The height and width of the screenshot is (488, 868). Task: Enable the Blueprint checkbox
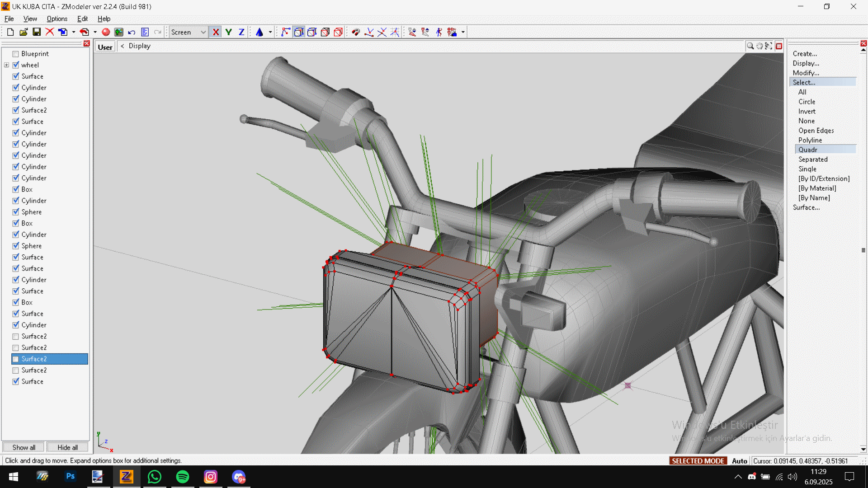click(16, 54)
